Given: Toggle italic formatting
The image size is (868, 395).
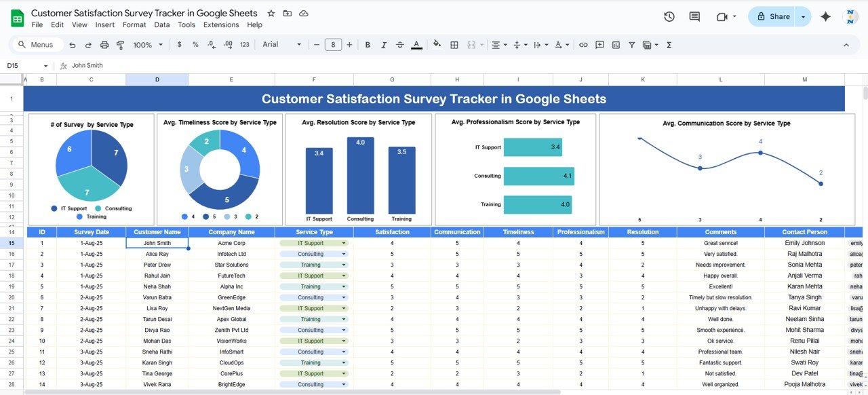Looking at the screenshot, I should 384,45.
